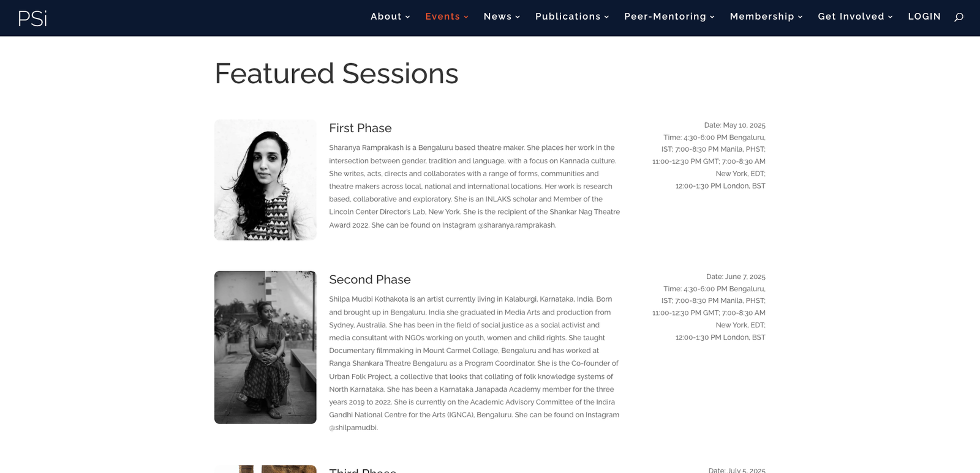
Task: Expand the About dropdown chevron
Action: pos(408,17)
